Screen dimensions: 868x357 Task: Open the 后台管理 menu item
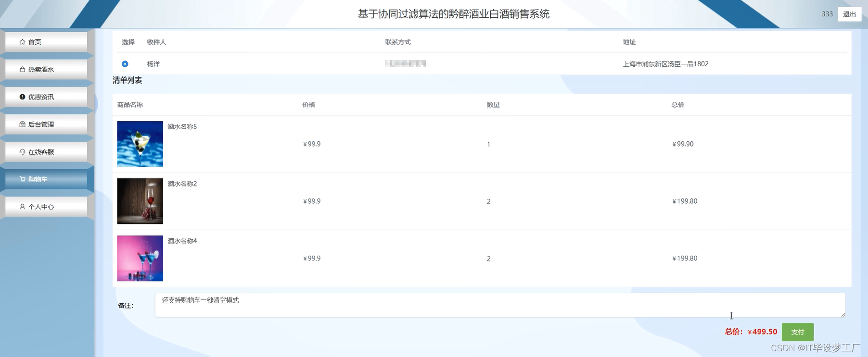tap(46, 124)
